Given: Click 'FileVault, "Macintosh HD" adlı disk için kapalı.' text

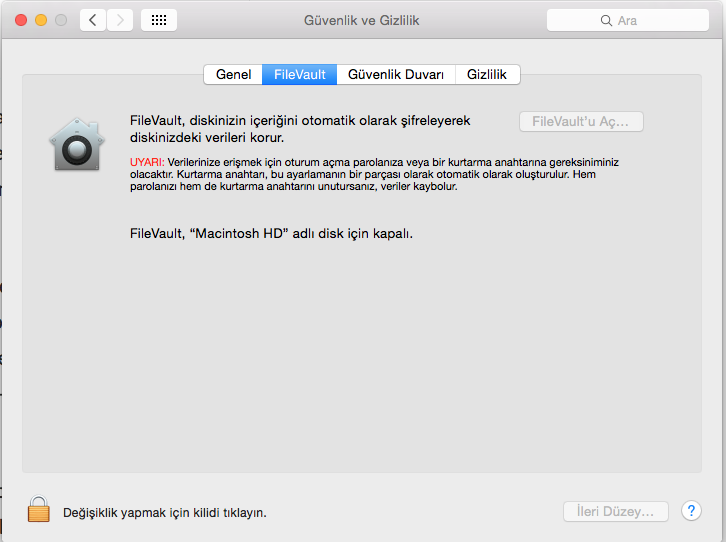Looking at the screenshot, I should 271,233.
